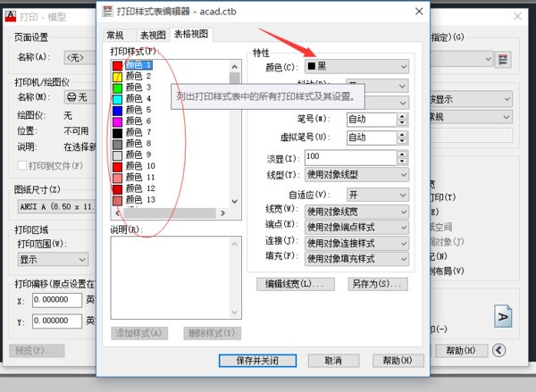Switch to the 表视图 tab

coord(153,35)
